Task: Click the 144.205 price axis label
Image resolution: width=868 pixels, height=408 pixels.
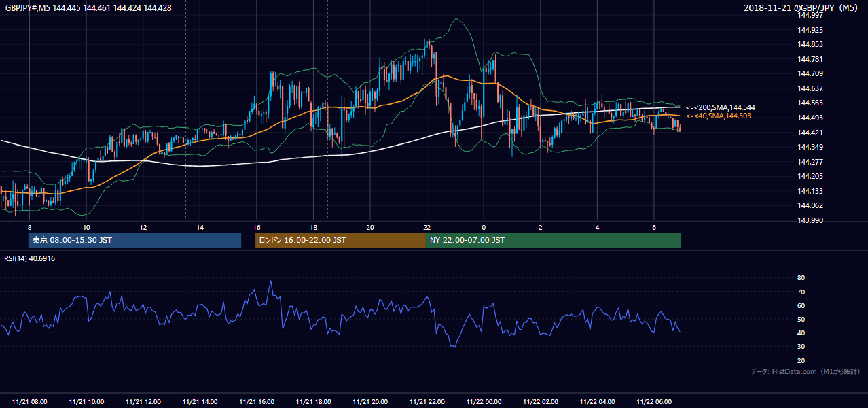Action: (810, 176)
